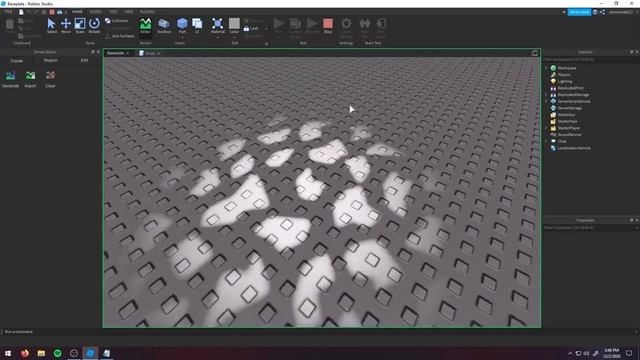Click the Lighting bulb icon in Explorer
Screen dimensions: 640x360
click(x=553, y=81)
